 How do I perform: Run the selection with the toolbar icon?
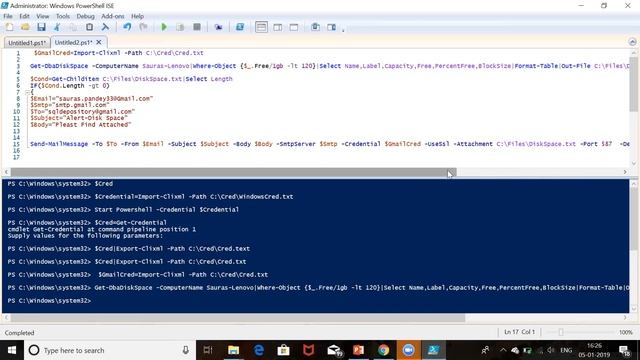point(180,27)
